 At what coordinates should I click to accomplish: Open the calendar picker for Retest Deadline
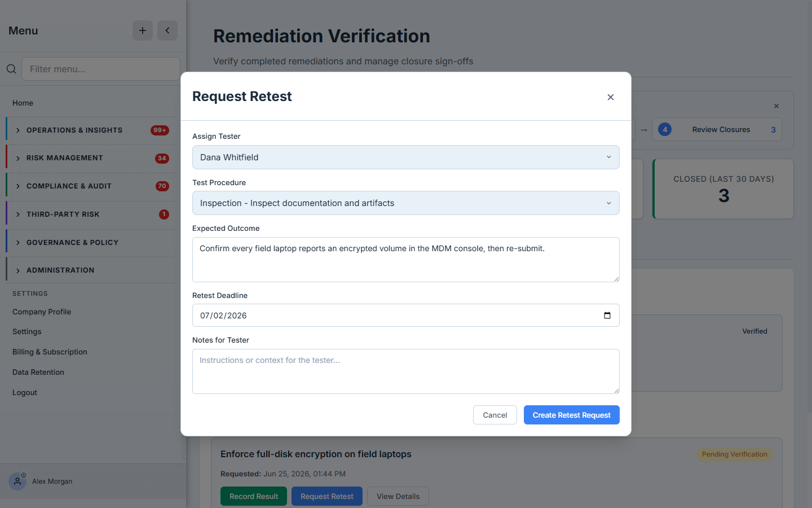(607, 316)
